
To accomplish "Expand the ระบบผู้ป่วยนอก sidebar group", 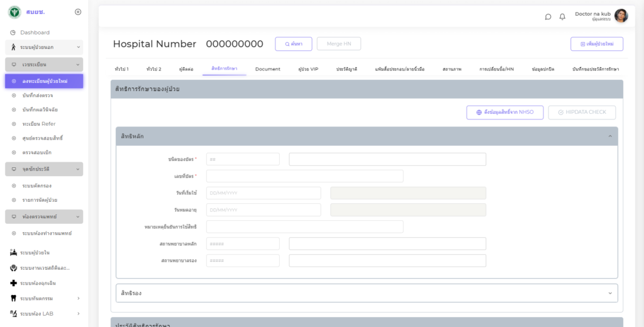I will [78, 47].
